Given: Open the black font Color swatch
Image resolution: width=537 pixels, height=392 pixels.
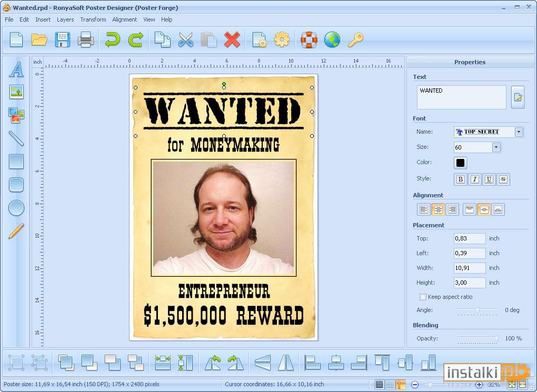Looking at the screenshot, I should [x=460, y=163].
